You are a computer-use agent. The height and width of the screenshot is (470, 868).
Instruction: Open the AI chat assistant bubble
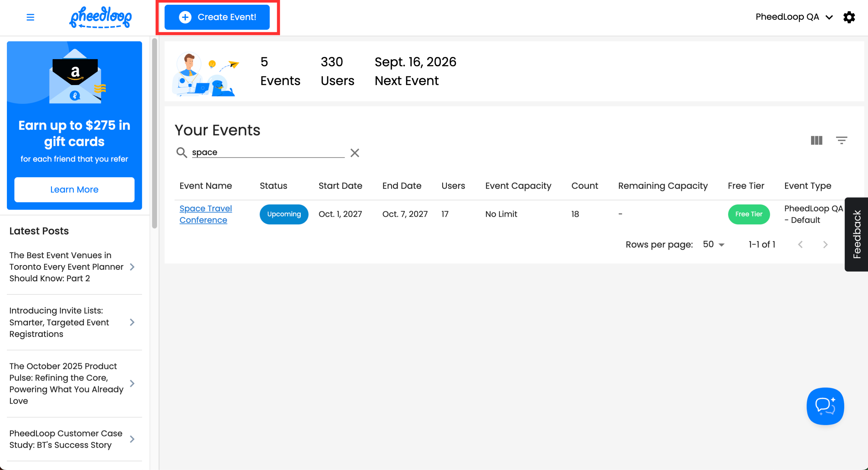coord(825,406)
